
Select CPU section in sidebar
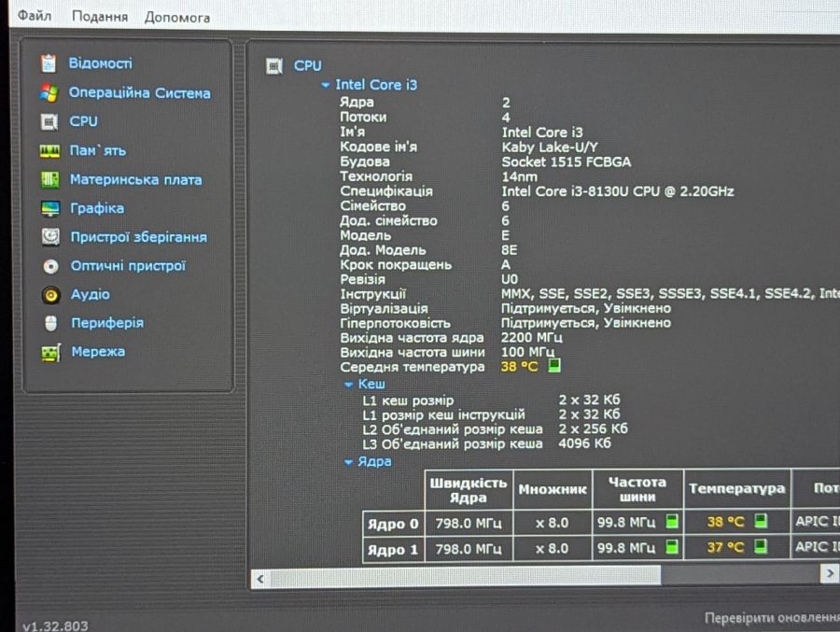click(x=84, y=121)
